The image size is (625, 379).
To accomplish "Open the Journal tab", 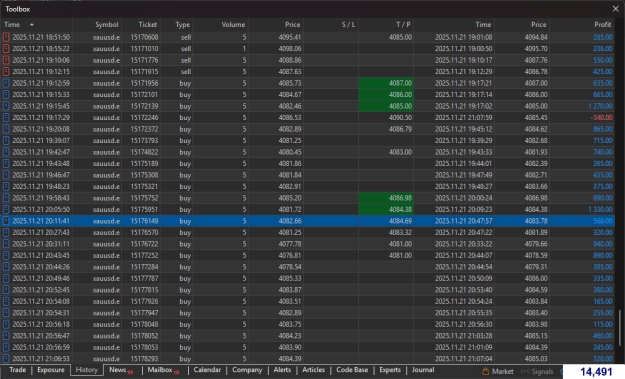I will coord(423,370).
